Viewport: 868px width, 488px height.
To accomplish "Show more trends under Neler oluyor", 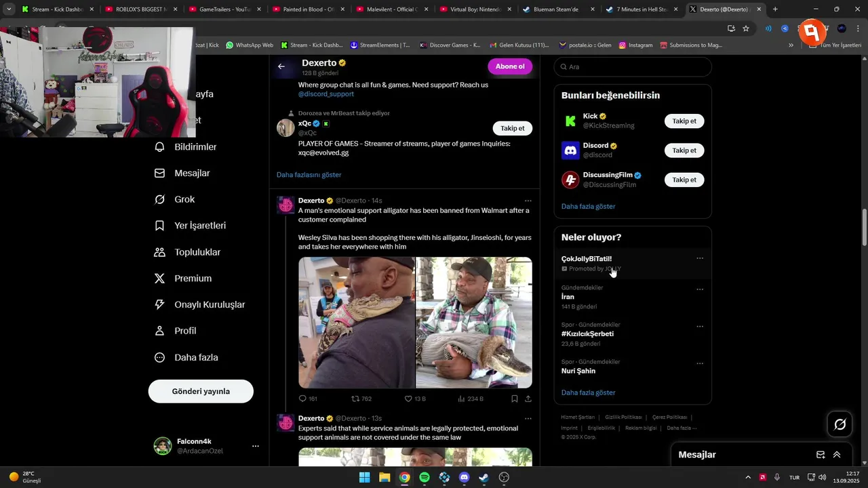I will click(588, 392).
